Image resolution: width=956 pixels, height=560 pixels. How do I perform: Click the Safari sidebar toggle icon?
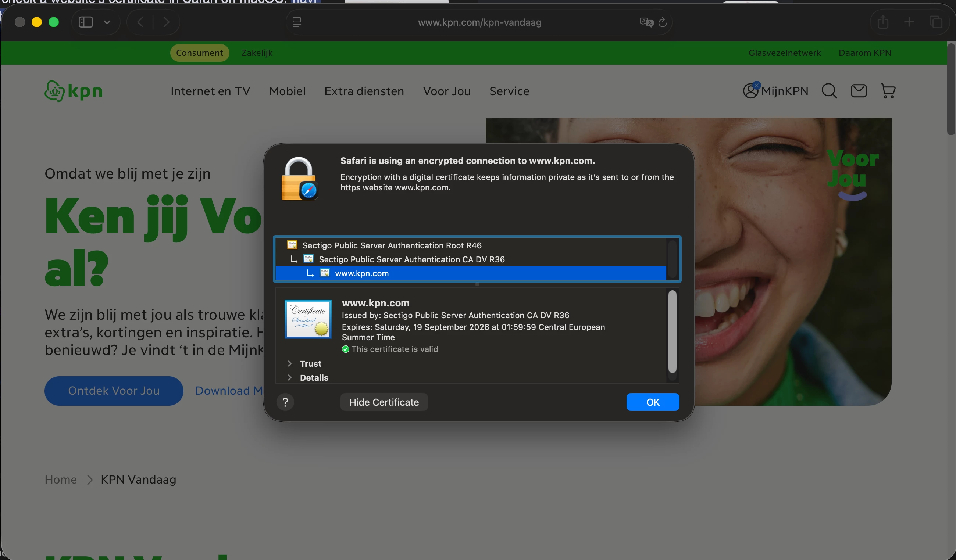point(85,22)
